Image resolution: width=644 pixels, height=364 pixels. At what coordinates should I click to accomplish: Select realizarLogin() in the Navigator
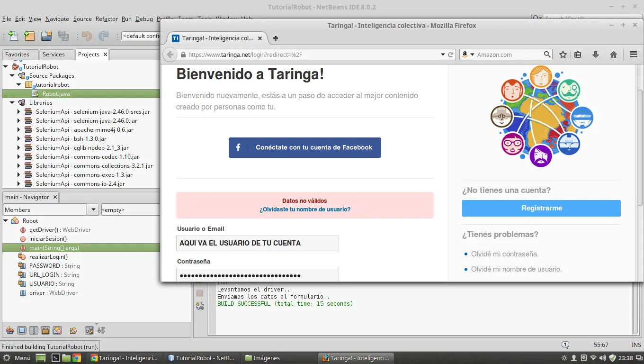click(48, 257)
